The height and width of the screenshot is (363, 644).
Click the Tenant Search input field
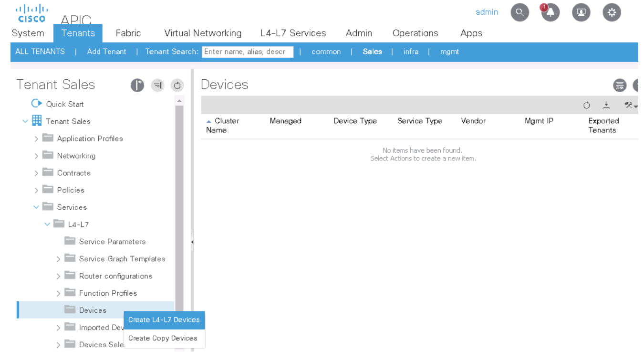tap(247, 52)
